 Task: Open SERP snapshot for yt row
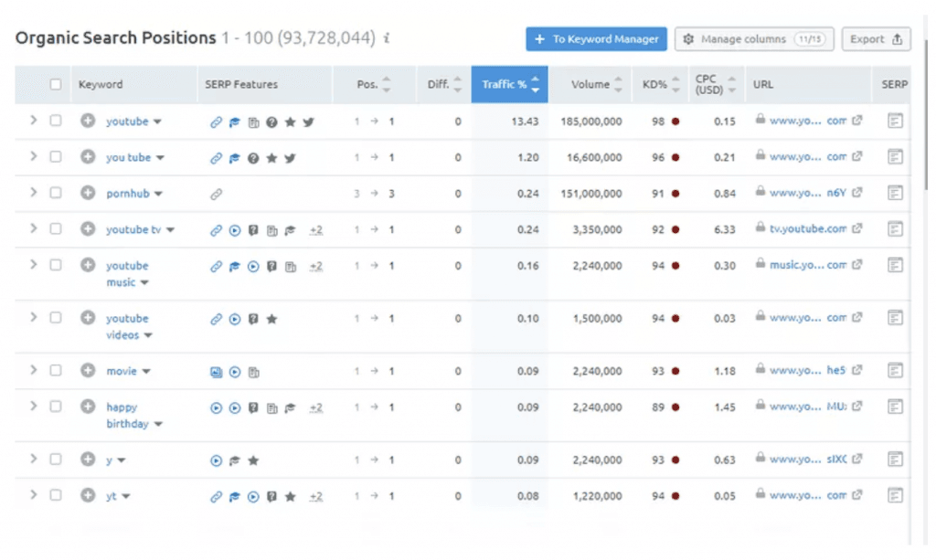(x=895, y=495)
